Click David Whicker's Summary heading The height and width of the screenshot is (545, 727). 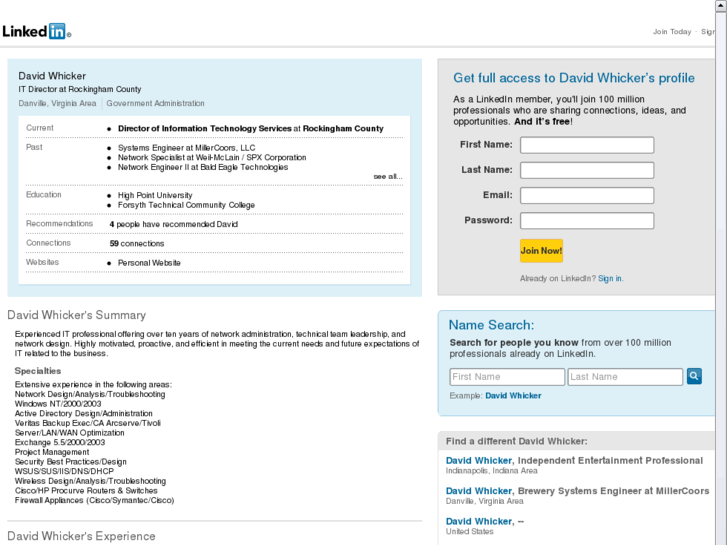tap(77, 315)
